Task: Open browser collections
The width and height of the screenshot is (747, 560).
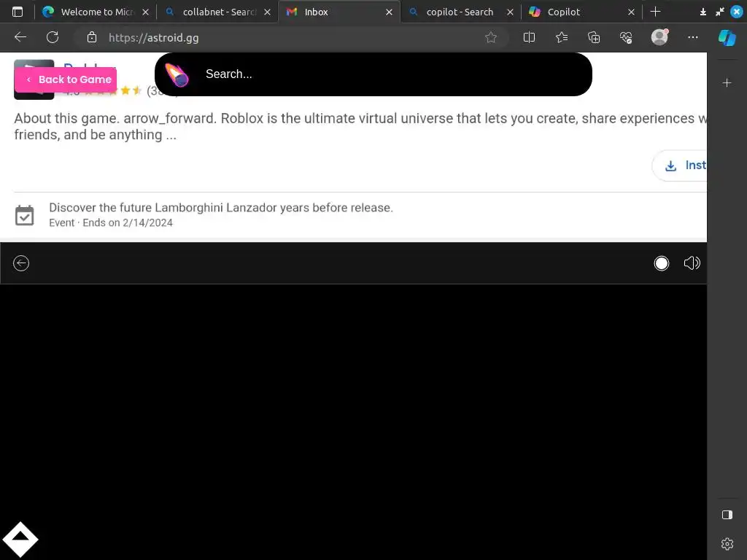Action: [594, 37]
